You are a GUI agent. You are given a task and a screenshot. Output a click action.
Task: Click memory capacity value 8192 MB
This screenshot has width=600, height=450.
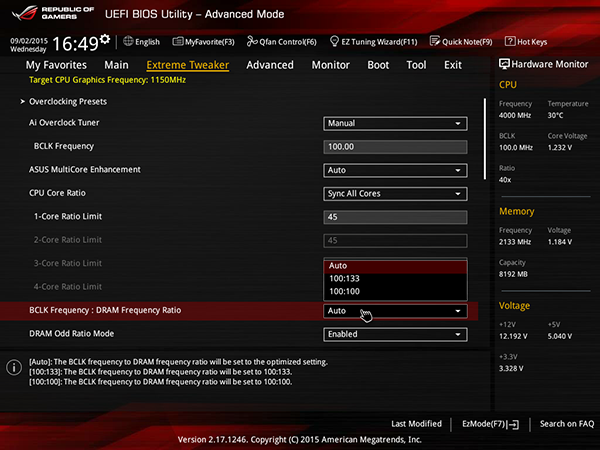coord(513,274)
